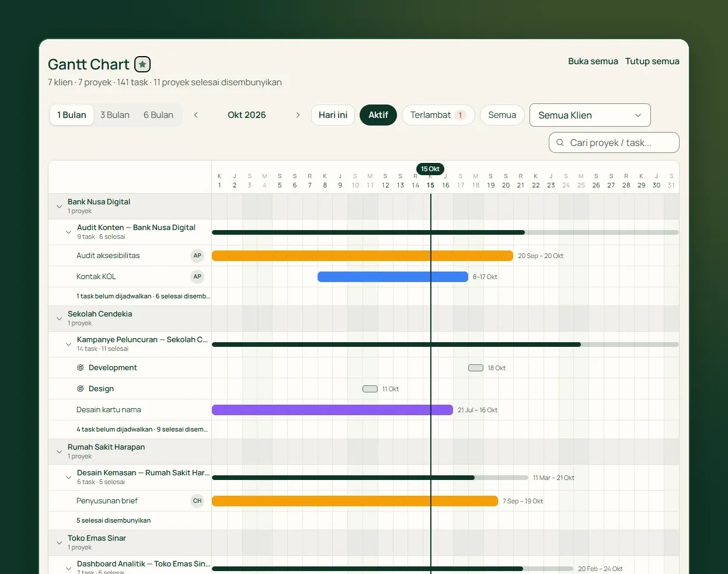Click the day 31 column header

(671, 180)
